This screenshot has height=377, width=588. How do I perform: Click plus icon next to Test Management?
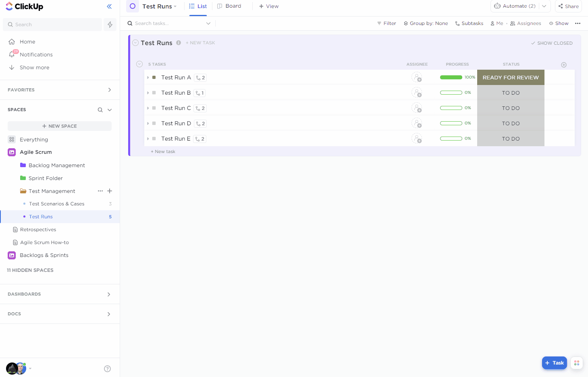(x=110, y=191)
